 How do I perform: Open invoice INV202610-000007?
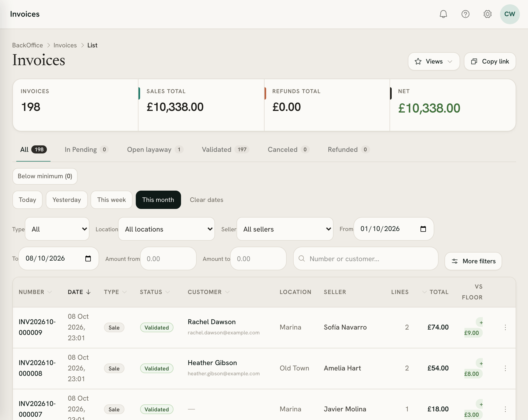pyautogui.click(x=37, y=409)
